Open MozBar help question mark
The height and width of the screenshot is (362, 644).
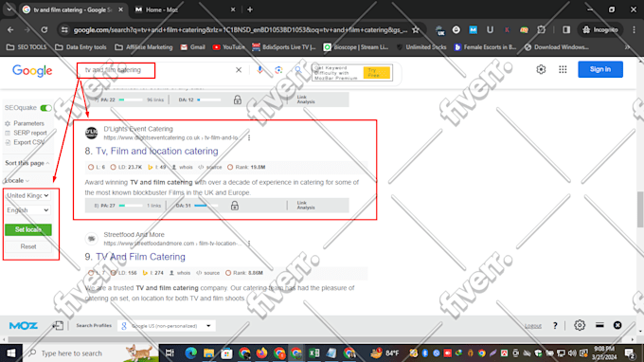tap(555, 326)
